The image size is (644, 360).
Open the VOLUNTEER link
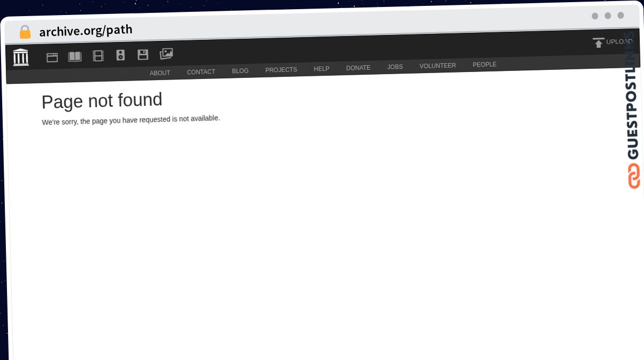click(x=438, y=66)
